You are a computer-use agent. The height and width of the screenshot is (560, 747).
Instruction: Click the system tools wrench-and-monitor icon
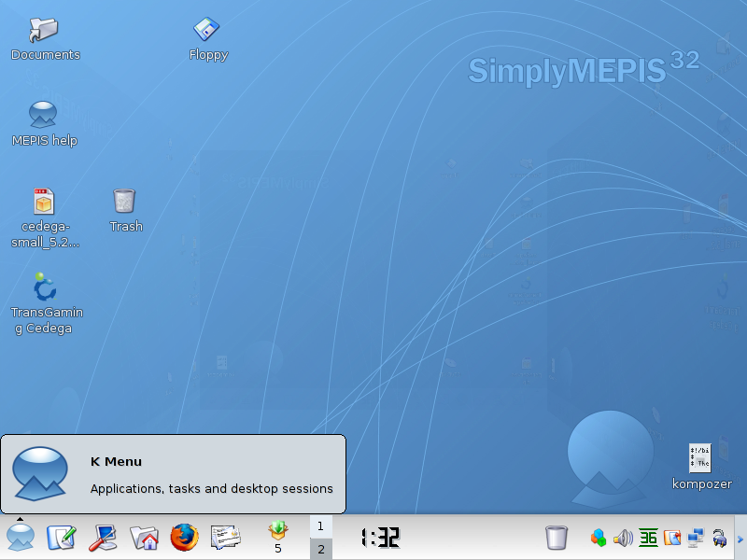(103, 538)
